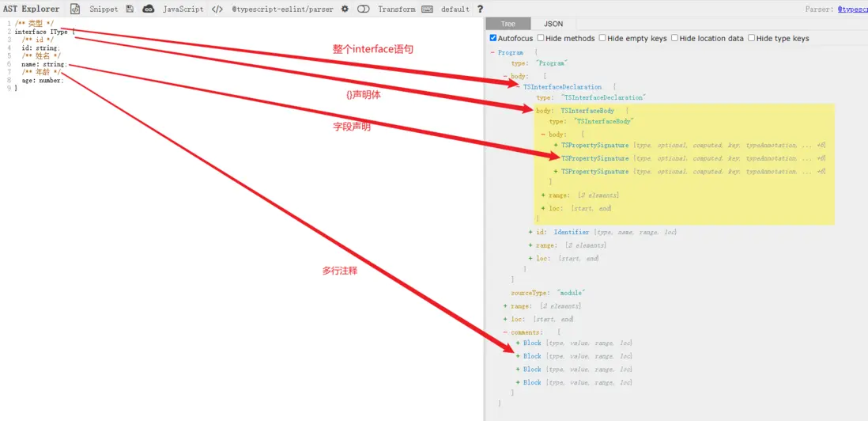Click the 'interface IType {' code line
Screen dimensions: 868x421
[x=44, y=32]
